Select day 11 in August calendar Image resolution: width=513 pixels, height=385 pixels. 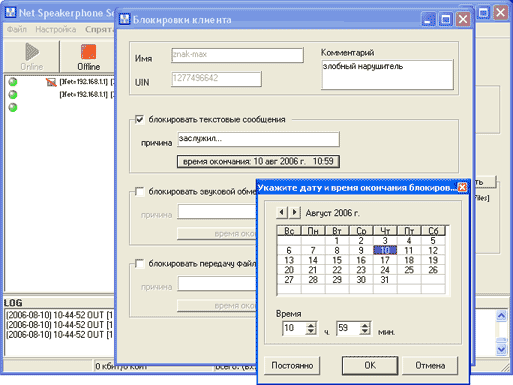coord(409,250)
